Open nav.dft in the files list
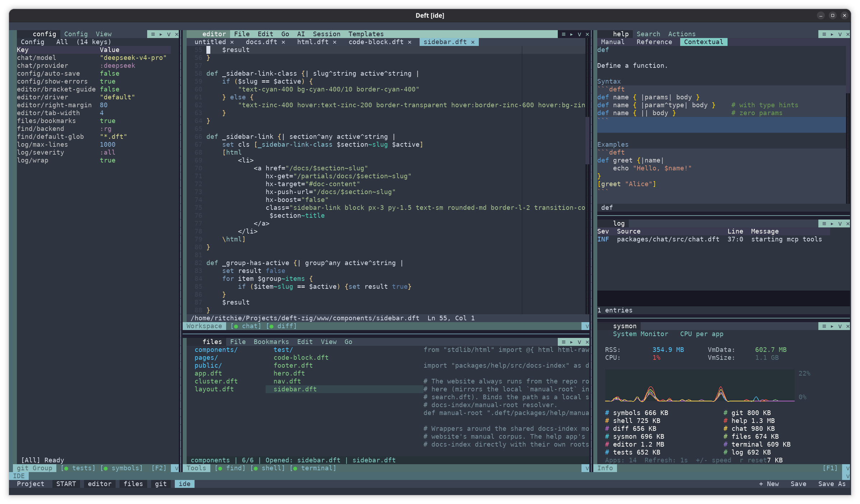The width and height of the screenshot is (860, 504). coord(287,381)
